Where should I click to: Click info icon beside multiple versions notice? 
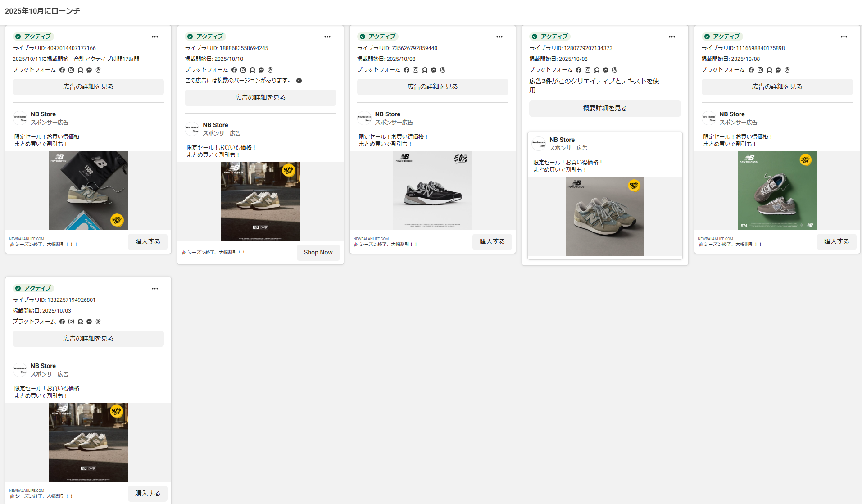point(299,81)
